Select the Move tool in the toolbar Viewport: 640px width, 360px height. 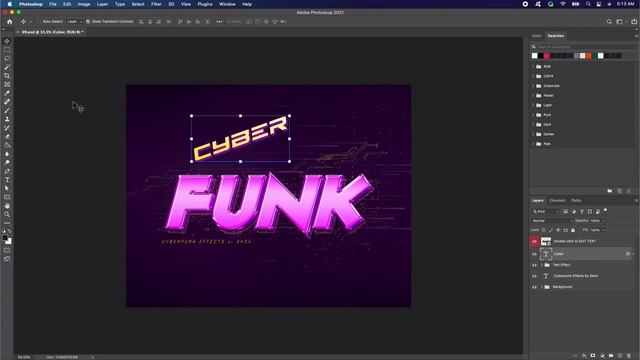tap(7, 41)
